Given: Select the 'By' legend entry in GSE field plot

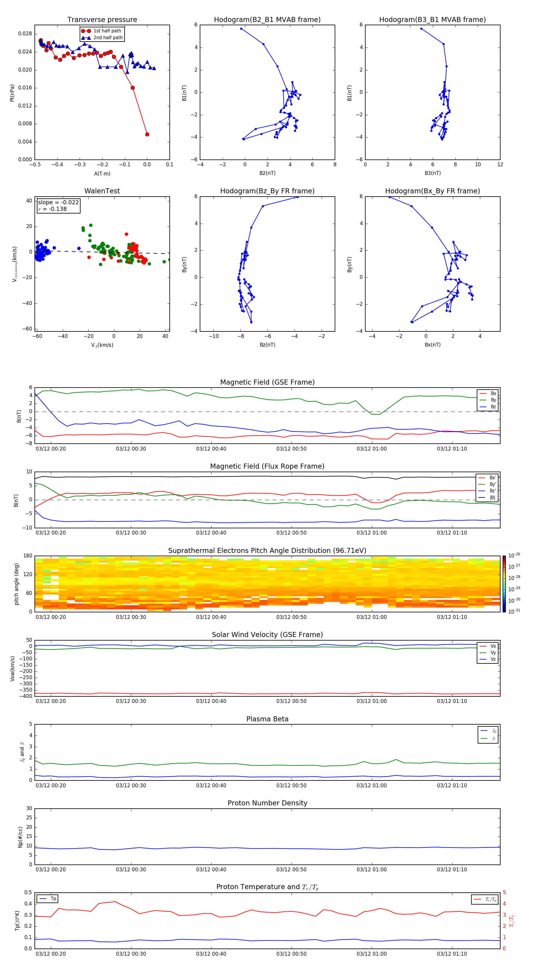Looking at the screenshot, I should point(488,400).
